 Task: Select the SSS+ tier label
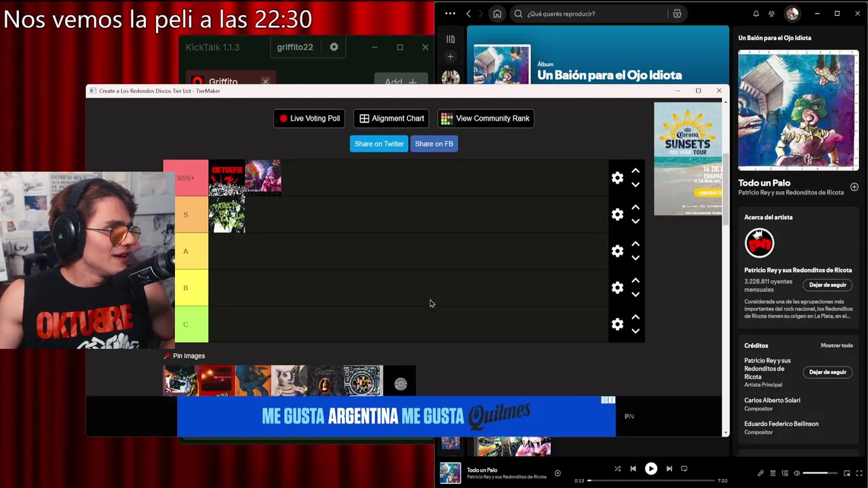(x=186, y=178)
